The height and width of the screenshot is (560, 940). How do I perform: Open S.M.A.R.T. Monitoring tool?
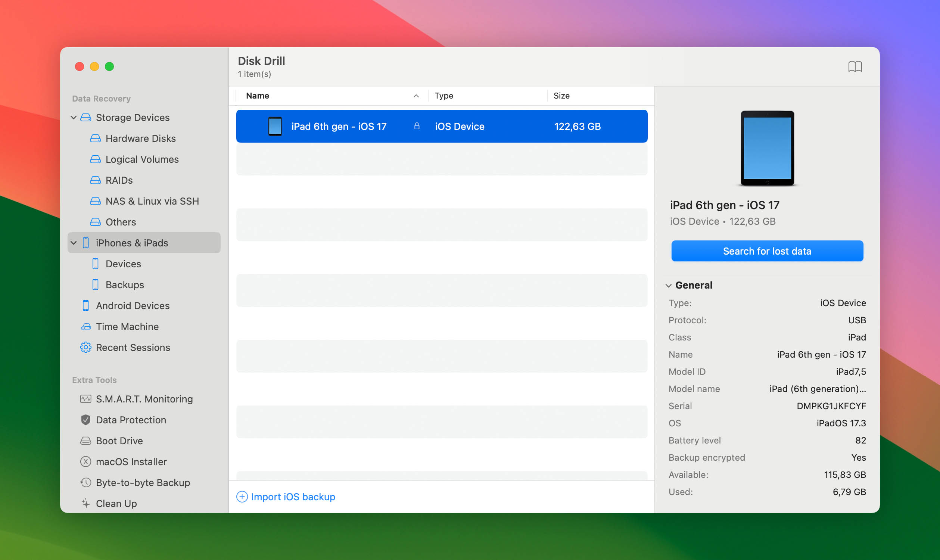click(x=144, y=399)
